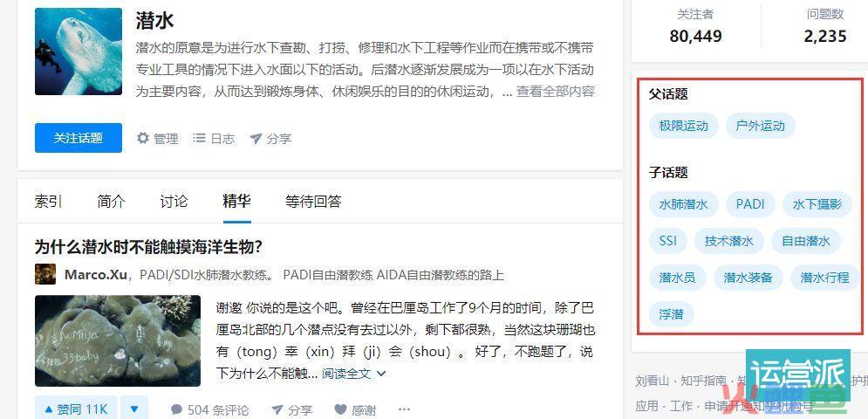The height and width of the screenshot is (419, 868).
Task: Open the 水下摄影 child topic tag
Action: [x=817, y=204]
